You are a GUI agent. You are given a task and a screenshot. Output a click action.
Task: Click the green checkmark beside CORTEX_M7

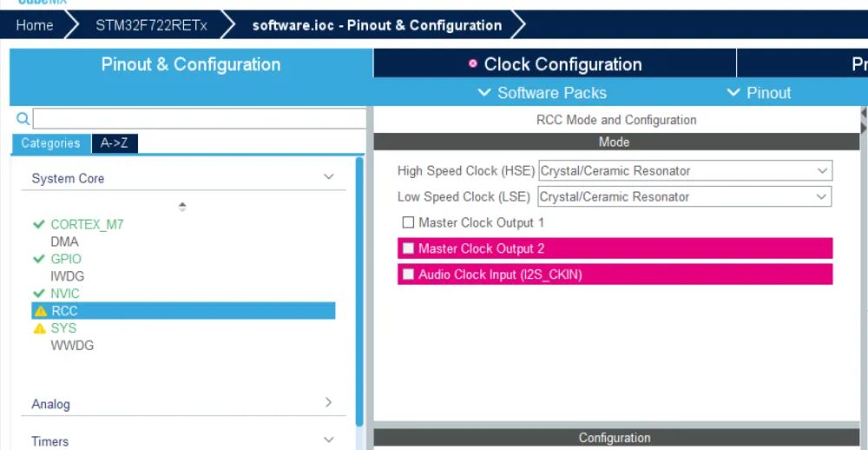(39, 224)
